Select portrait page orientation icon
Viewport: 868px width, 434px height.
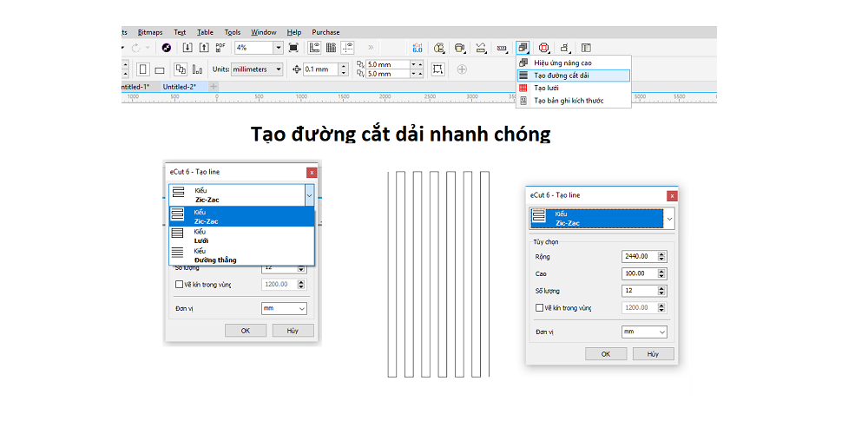coord(143,69)
